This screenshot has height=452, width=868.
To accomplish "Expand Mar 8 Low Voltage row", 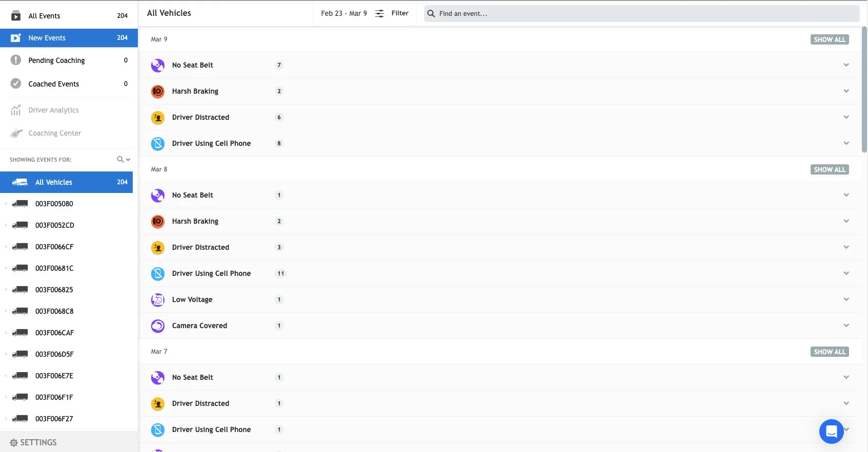I will pos(846,299).
